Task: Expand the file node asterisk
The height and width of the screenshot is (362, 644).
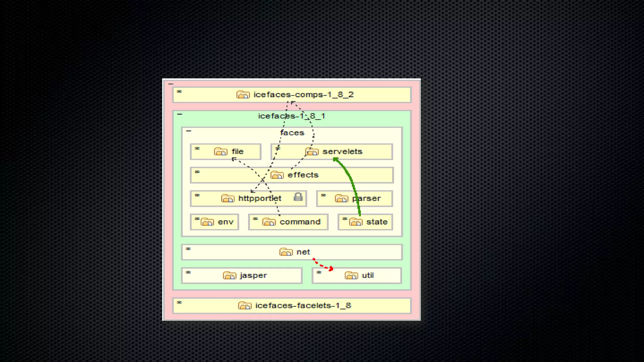Action: coord(197,149)
